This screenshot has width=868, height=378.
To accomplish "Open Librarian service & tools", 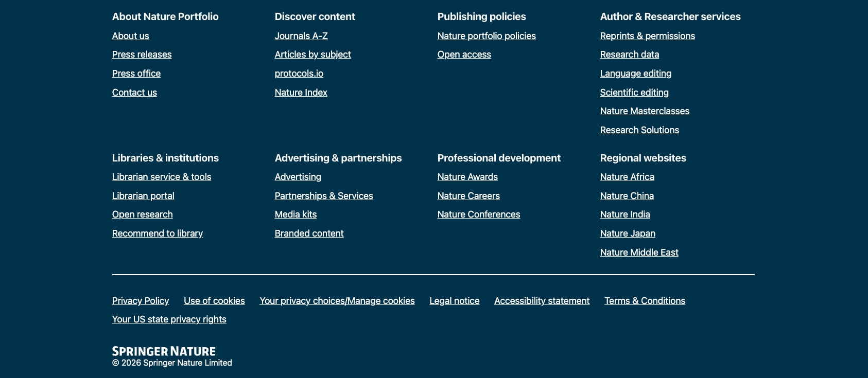I will [x=162, y=177].
